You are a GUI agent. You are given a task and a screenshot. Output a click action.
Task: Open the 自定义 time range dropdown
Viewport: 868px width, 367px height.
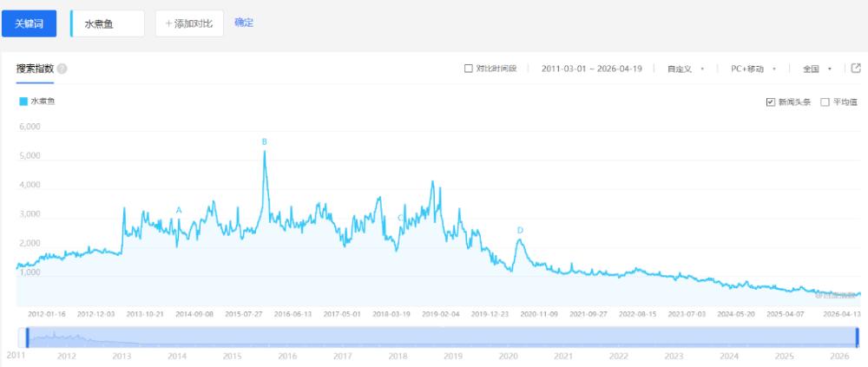[x=685, y=69]
